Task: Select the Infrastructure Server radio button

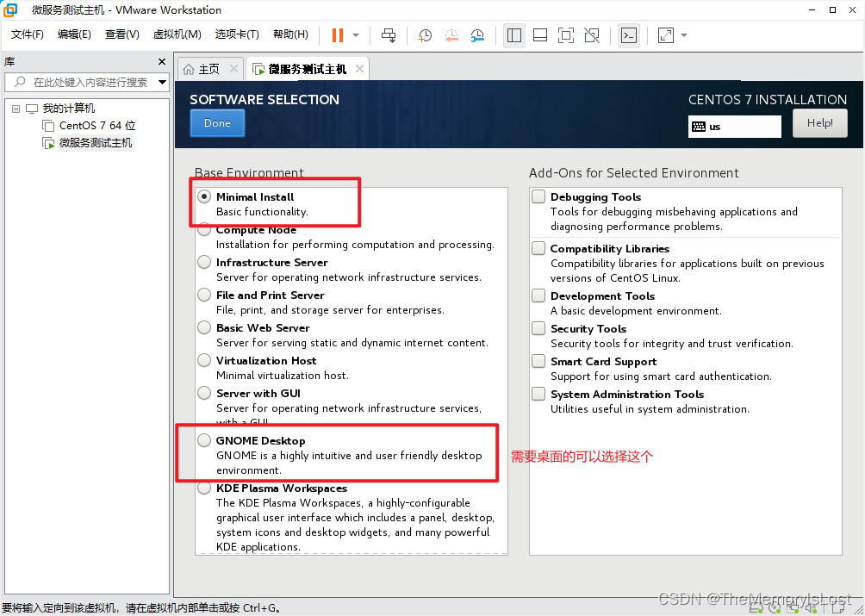Action: tap(204, 262)
